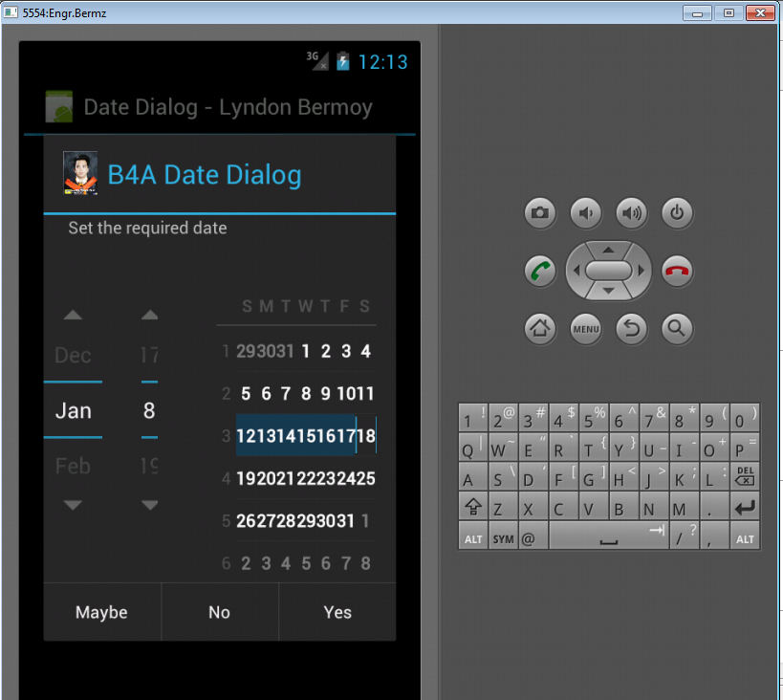This screenshot has width=783, height=700.
Task: Click the Q key on the keyboard
Action: point(473,447)
